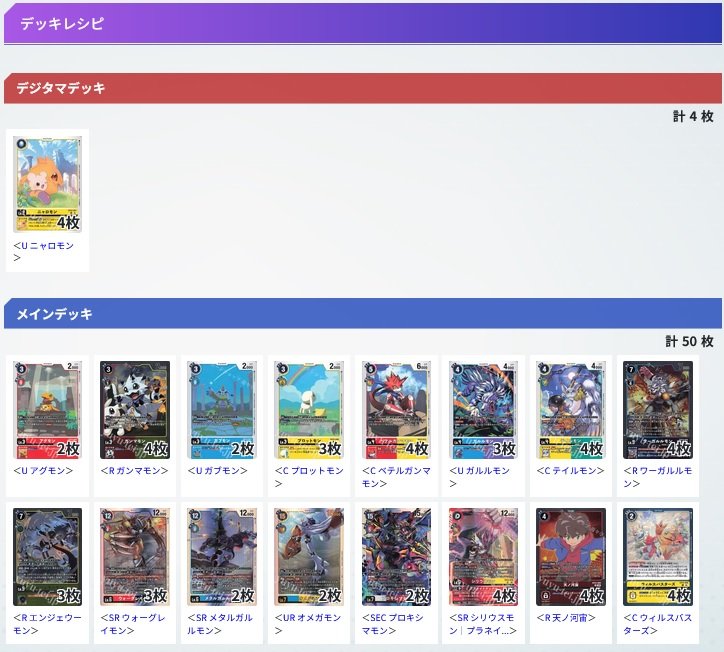Open the テイルモン card image
The height and width of the screenshot is (652, 724).
[x=571, y=410]
